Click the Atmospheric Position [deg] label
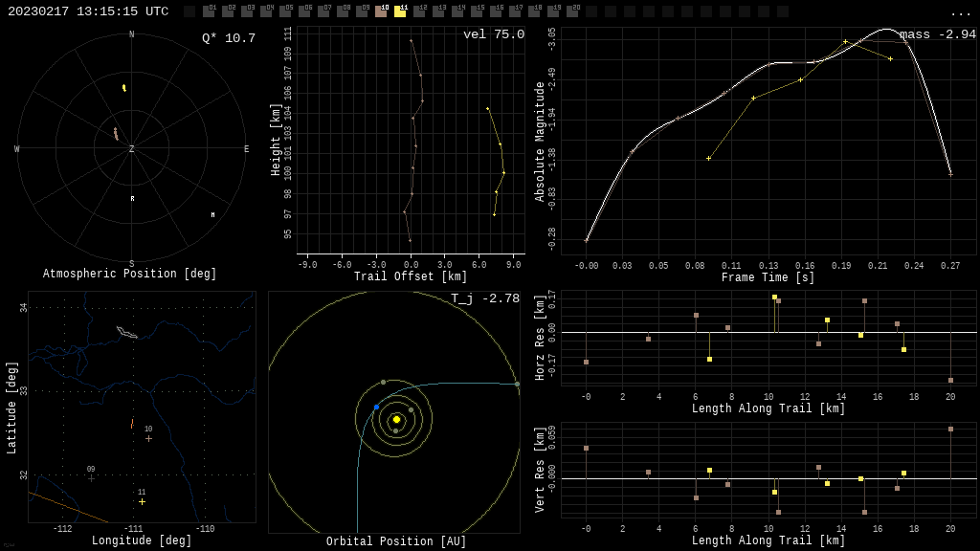This screenshot has width=980, height=551. coord(129,274)
